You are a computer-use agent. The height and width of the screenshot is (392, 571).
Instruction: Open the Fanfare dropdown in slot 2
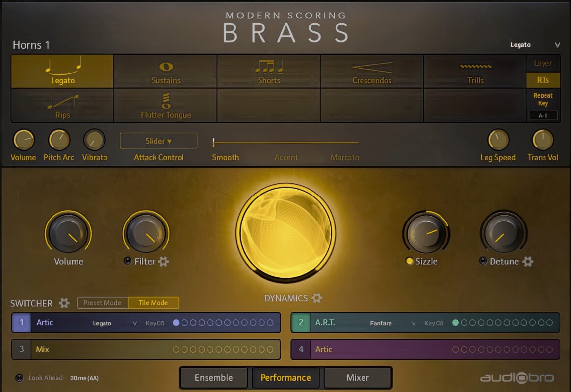(x=392, y=323)
